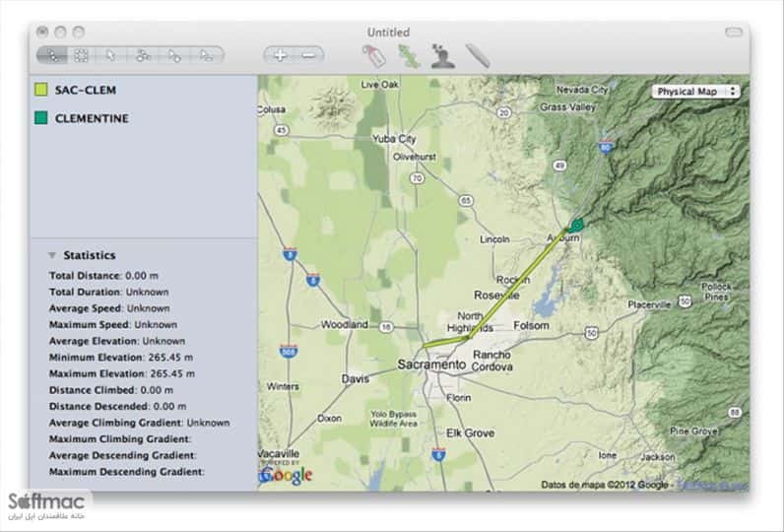
Task: Click the zoom out minus button
Action: 309,55
